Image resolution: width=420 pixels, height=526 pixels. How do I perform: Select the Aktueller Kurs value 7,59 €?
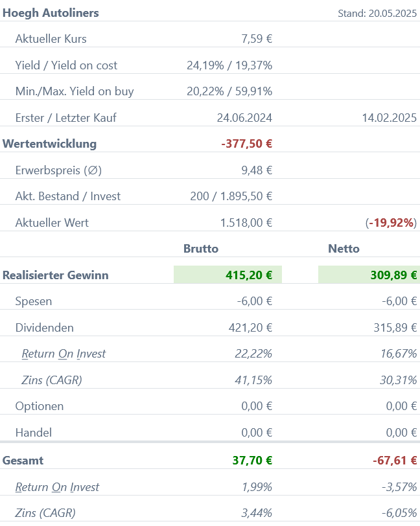pyautogui.click(x=257, y=39)
